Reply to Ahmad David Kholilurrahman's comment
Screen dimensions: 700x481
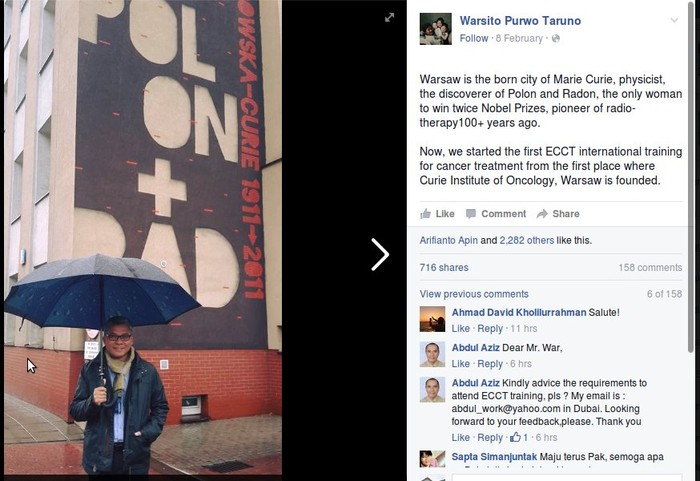(x=490, y=329)
